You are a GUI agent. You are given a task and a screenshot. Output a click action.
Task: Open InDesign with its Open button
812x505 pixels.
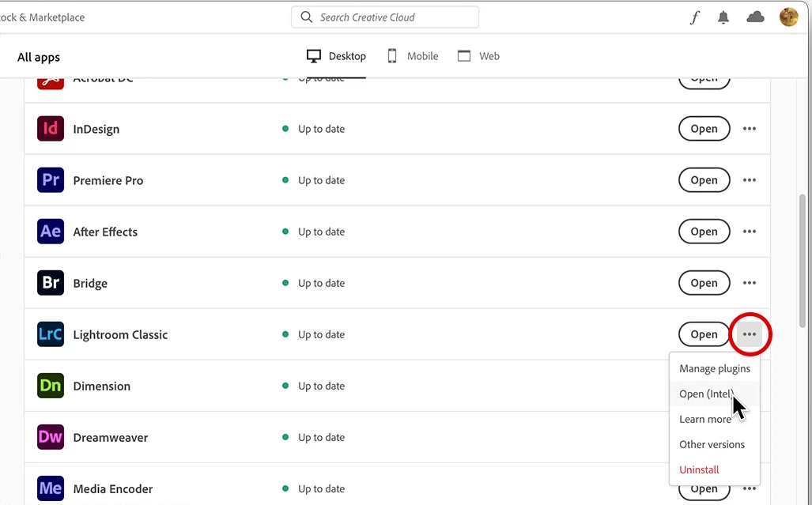pos(704,129)
